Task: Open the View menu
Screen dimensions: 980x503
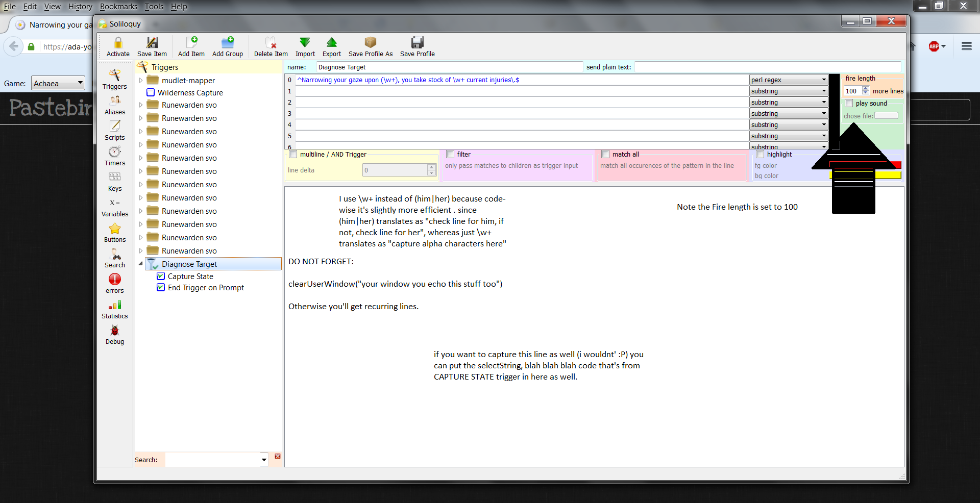Action: coord(52,7)
